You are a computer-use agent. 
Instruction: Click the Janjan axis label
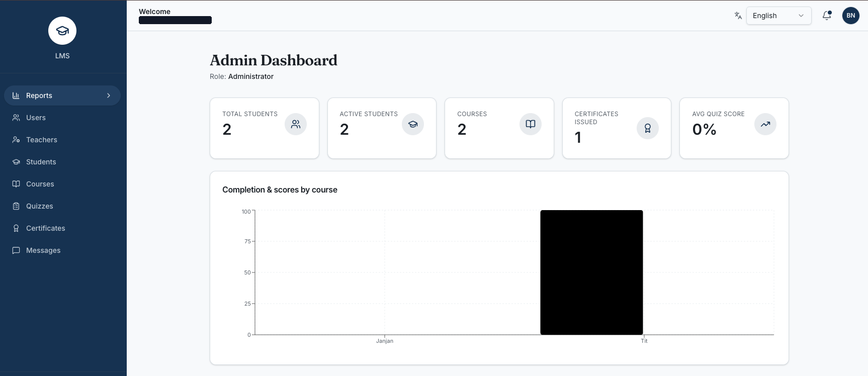pos(385,341)
